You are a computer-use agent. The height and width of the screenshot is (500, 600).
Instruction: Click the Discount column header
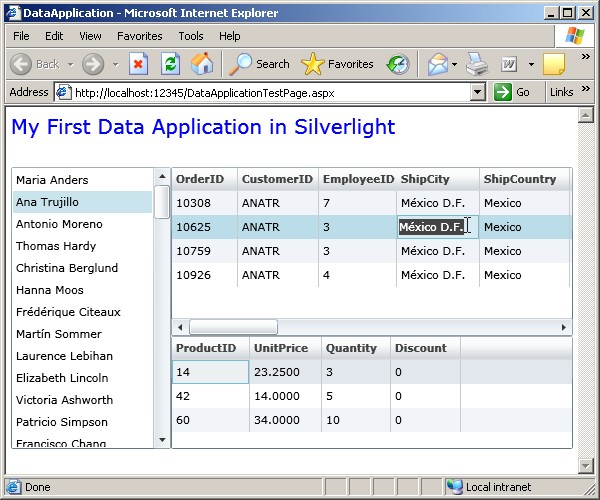(x=426, y=348)
